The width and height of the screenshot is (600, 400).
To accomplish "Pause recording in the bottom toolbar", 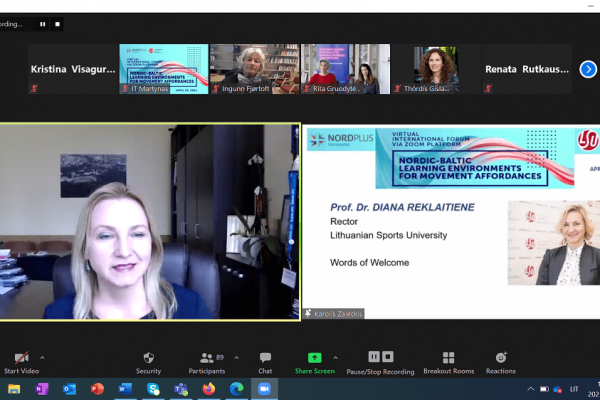I will 374,357.
